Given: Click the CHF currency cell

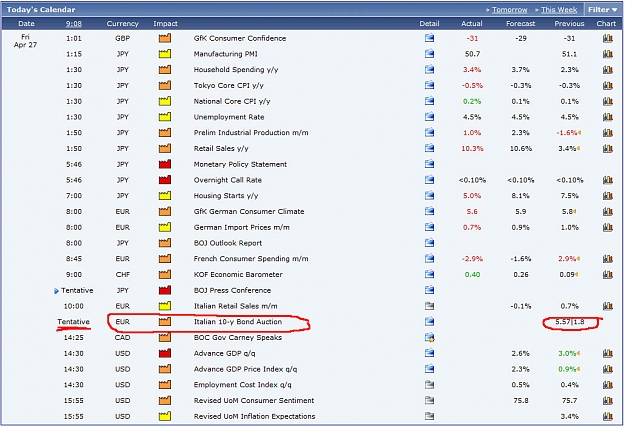Looking at the screenshot, I should 122,275.
